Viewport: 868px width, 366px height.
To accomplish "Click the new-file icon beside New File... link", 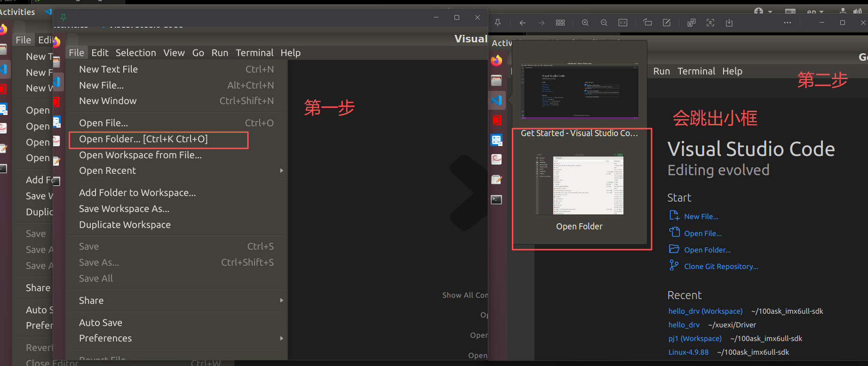I will tap(674, 216).
